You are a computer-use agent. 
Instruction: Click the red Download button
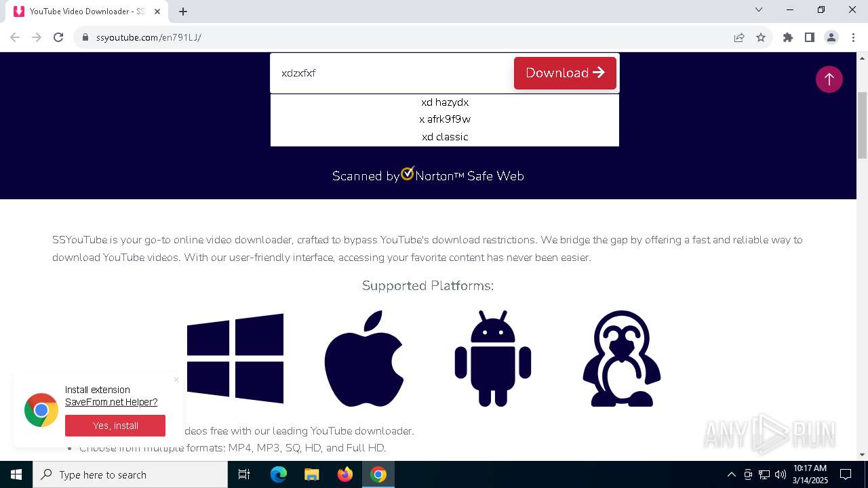(565, 73)
